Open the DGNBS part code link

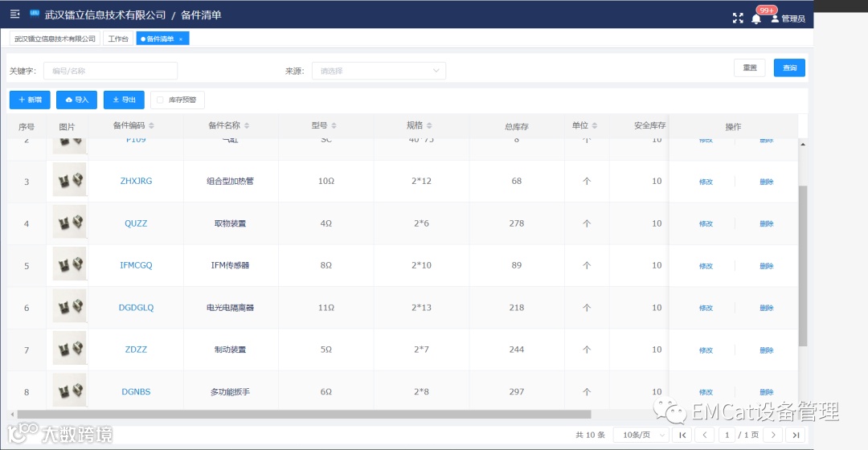[x=136, y=391]
